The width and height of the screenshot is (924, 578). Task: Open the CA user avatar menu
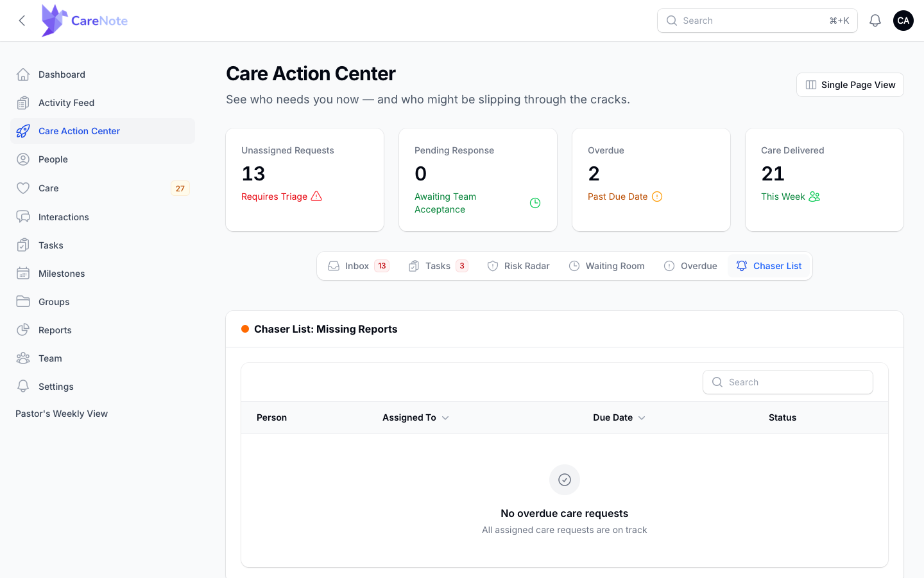point(903,21)
